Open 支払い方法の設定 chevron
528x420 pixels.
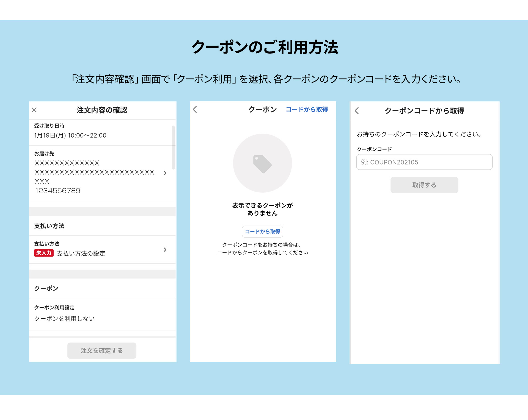(165, 249)
